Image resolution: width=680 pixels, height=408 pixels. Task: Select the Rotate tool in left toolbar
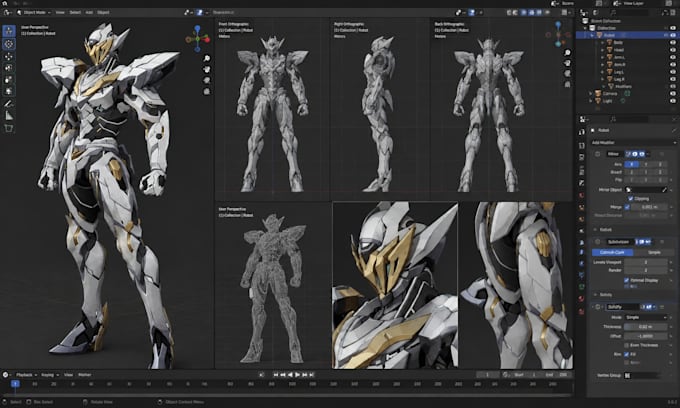click(9, 68)
